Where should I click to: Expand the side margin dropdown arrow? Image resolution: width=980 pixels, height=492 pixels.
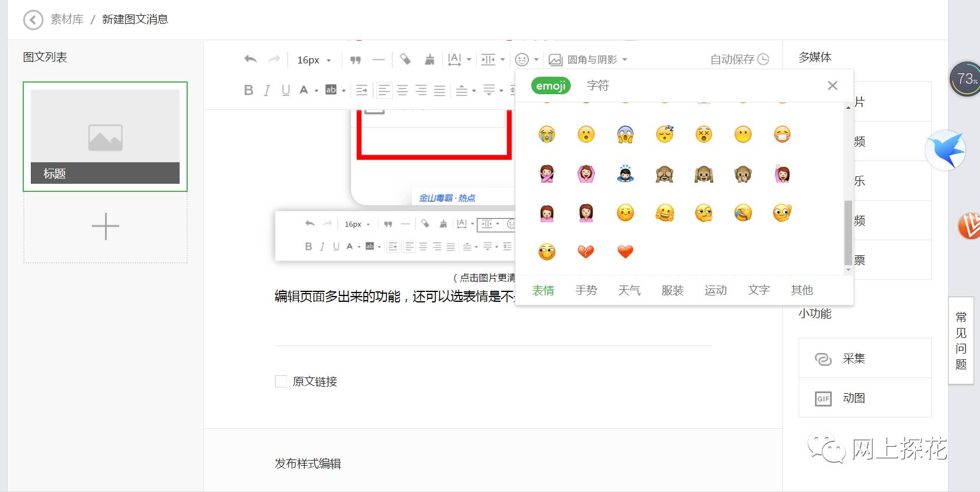[x=502, y=59]
